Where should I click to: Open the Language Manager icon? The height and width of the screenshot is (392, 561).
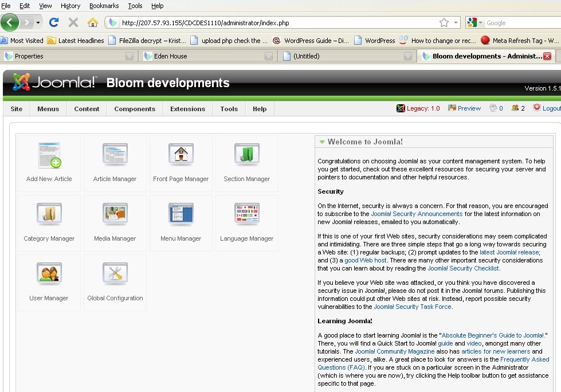click(247, 214)
